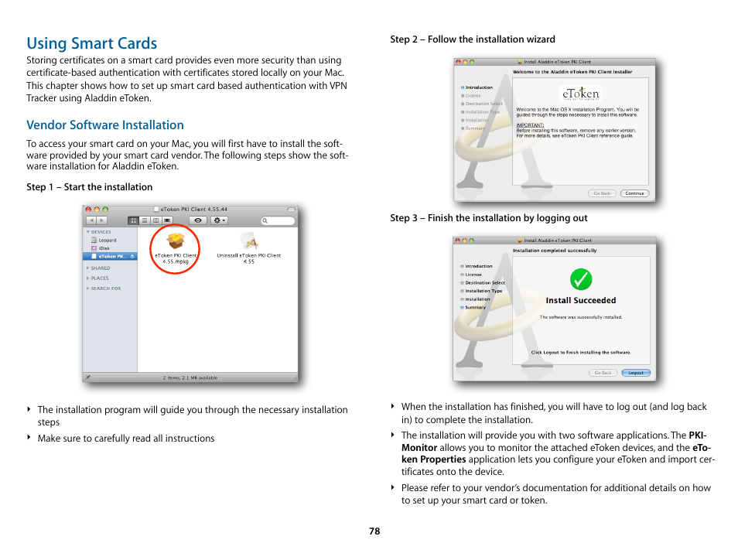Screen dimensions: 738x560
Task: Select Introduction step in Welcome installer
Action: 477,87
